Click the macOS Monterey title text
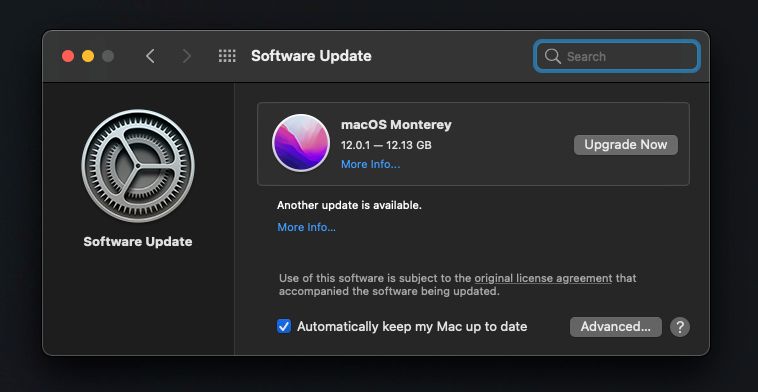This screenshot has width=758, height=392. (x=396, y=125)
